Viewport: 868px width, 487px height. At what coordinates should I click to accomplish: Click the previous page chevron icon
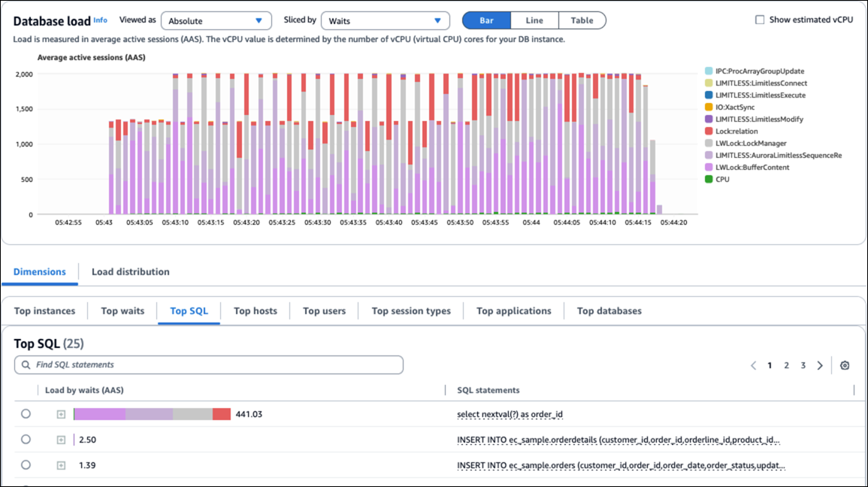coord(754,364)
